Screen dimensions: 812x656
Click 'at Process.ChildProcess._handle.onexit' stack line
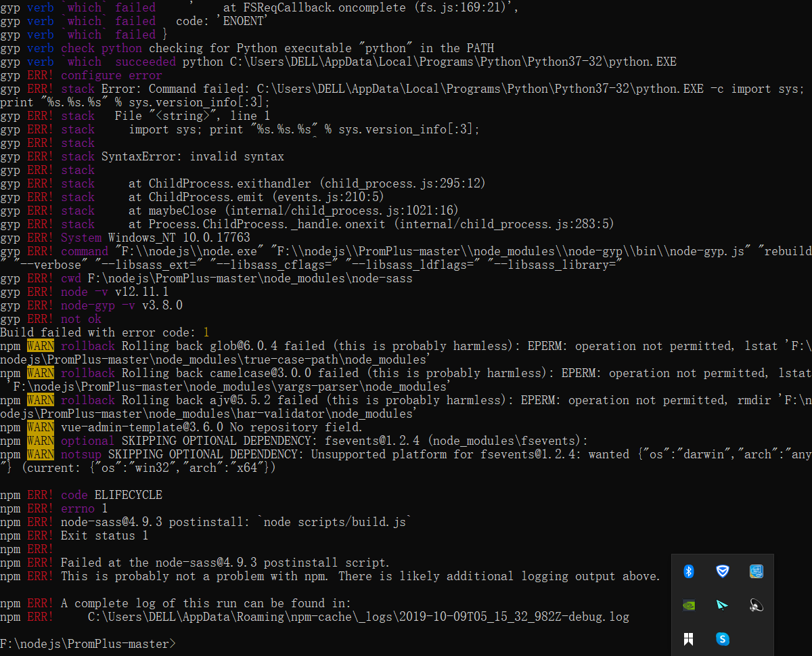[371, 224]
